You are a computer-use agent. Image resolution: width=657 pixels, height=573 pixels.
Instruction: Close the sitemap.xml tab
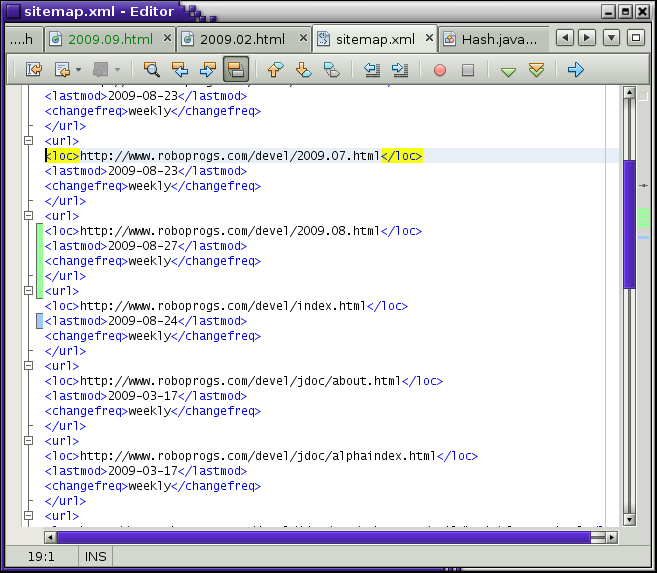(429, 39)
